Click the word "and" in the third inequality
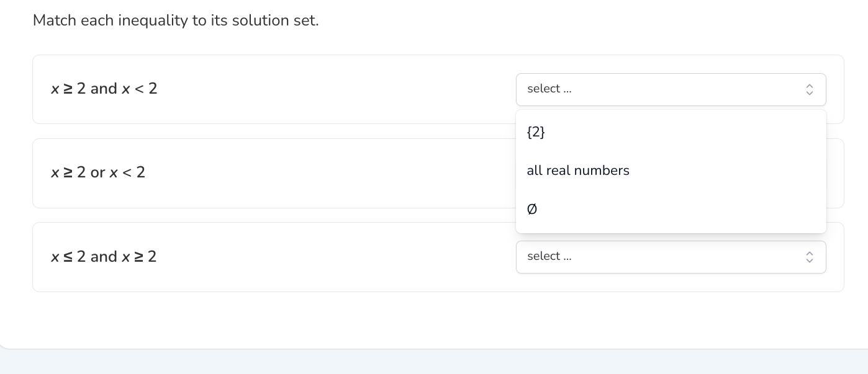The width and height of the screenshot is (868, 374). tap(104, 257)
